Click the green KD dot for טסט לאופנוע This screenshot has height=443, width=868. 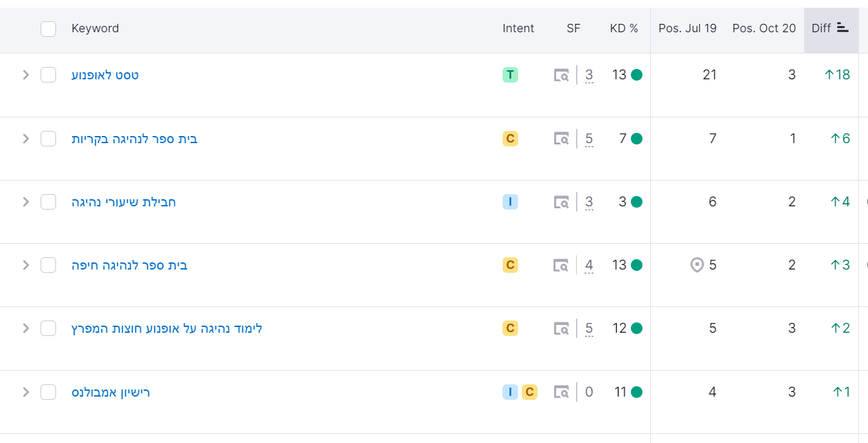[637, 75]
